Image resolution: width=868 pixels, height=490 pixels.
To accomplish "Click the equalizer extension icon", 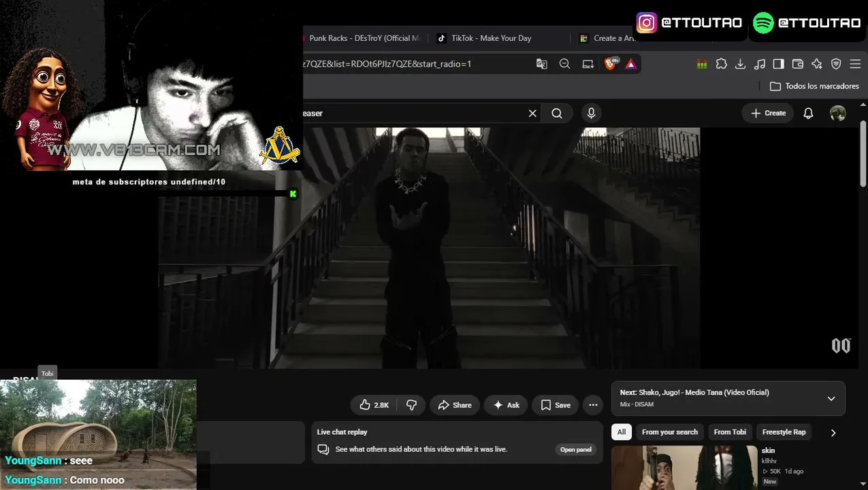I will tap(702, 64).
